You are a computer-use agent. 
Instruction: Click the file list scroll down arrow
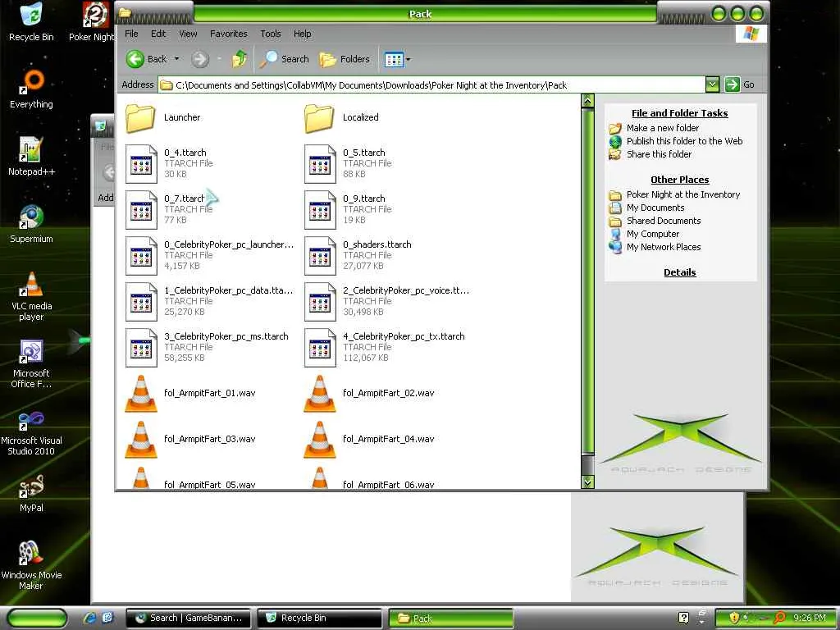click(587, 482)
